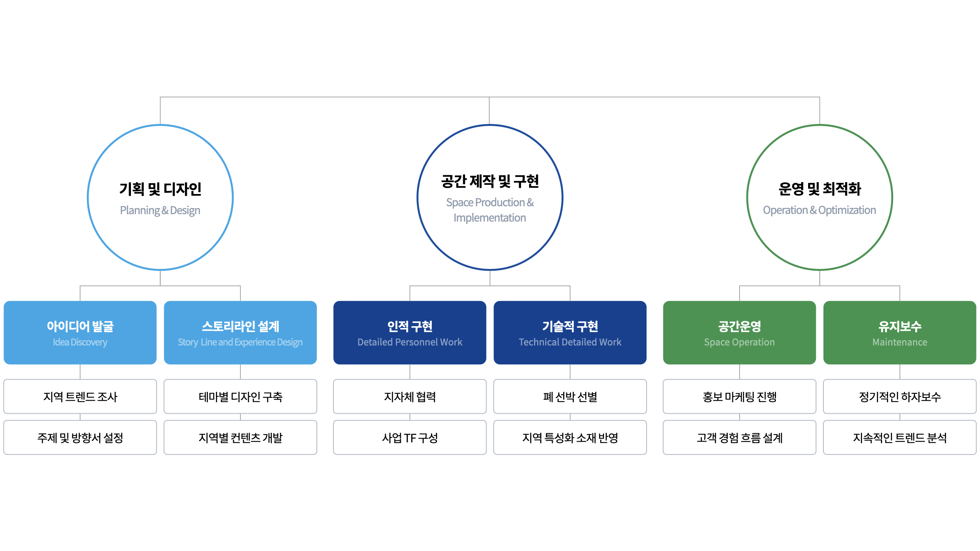This screenshot has width=980, height=551.
Task: Select the 지역 트렌드 조사 item
Action: click(x=80, y=396)
